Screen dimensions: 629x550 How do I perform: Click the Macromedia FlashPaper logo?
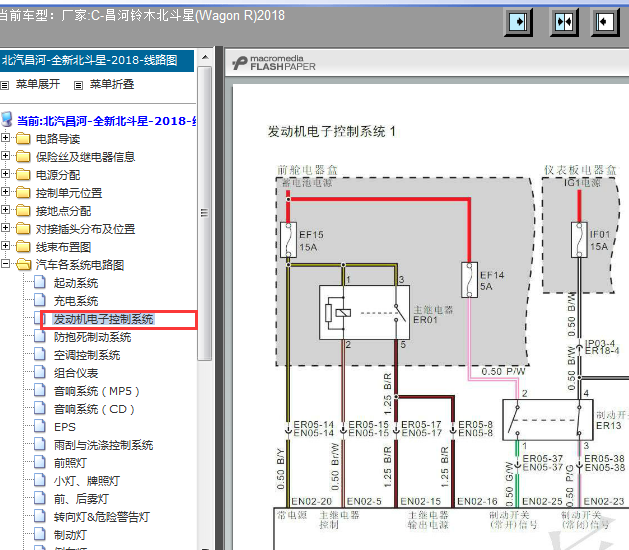(x=274, y=63)
